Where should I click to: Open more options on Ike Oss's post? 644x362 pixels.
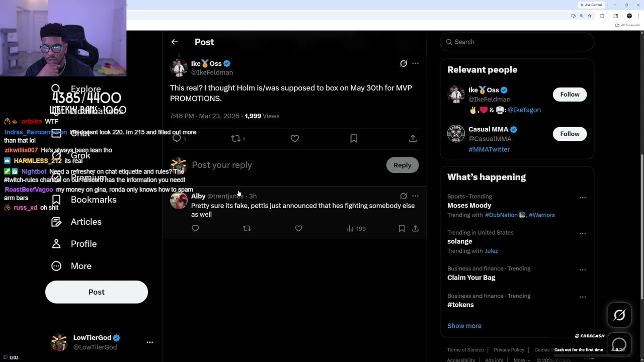(x=415, y=63)
